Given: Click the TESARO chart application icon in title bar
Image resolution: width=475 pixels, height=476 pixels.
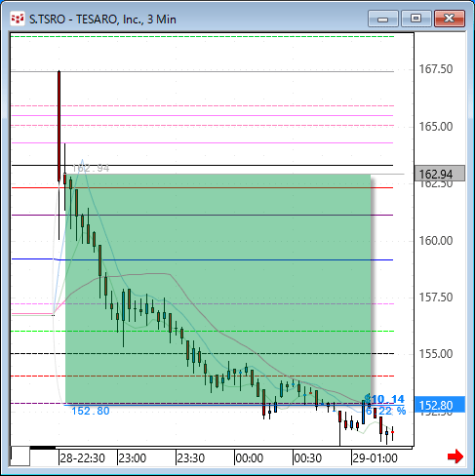Looking at the screenshot, I should click(x=18, y=19).
